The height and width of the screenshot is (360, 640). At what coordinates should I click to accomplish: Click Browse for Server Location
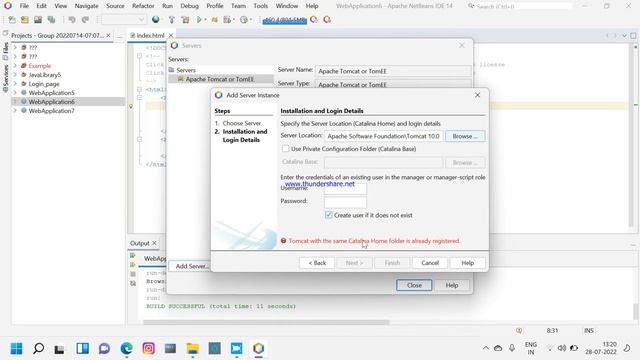click(x=465, y=136)
